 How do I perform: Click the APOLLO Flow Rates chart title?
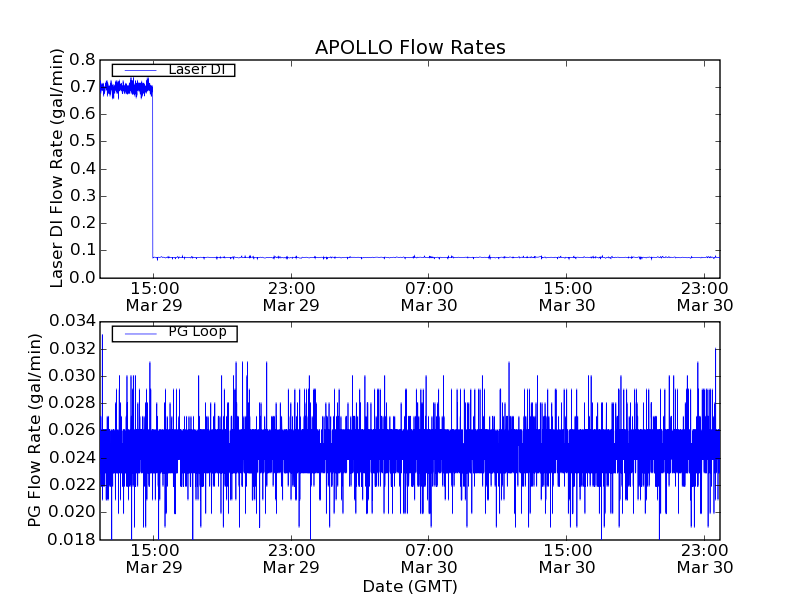click(410, 47)
